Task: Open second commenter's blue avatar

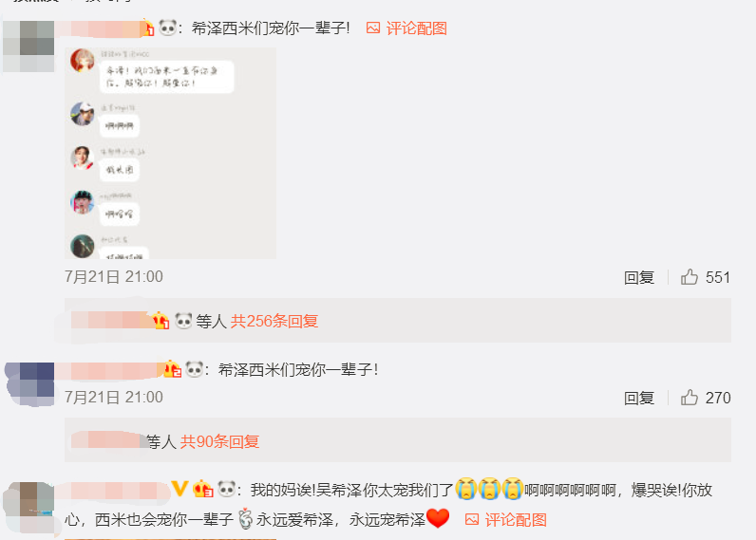Action: pos(29,384)
